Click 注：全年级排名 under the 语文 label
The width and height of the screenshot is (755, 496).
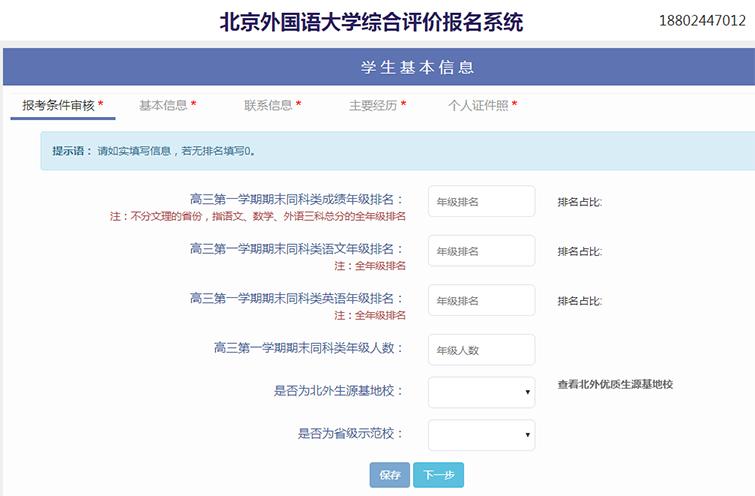point(370,266)
